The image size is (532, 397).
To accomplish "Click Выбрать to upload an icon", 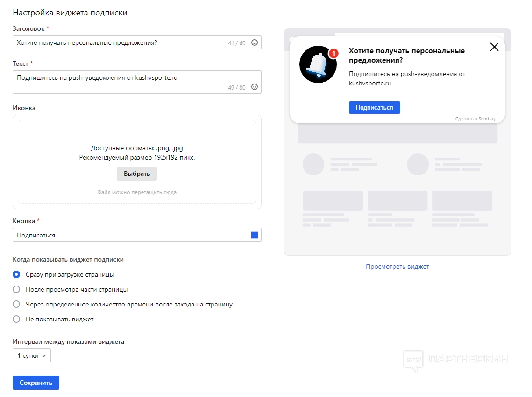I will (137, 174).
